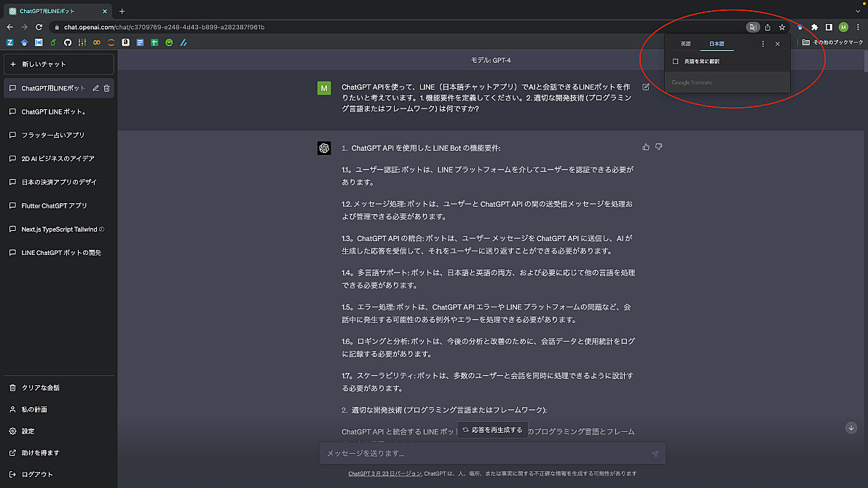Open the Extensions puzzle-piece icon

coord(814,27)
